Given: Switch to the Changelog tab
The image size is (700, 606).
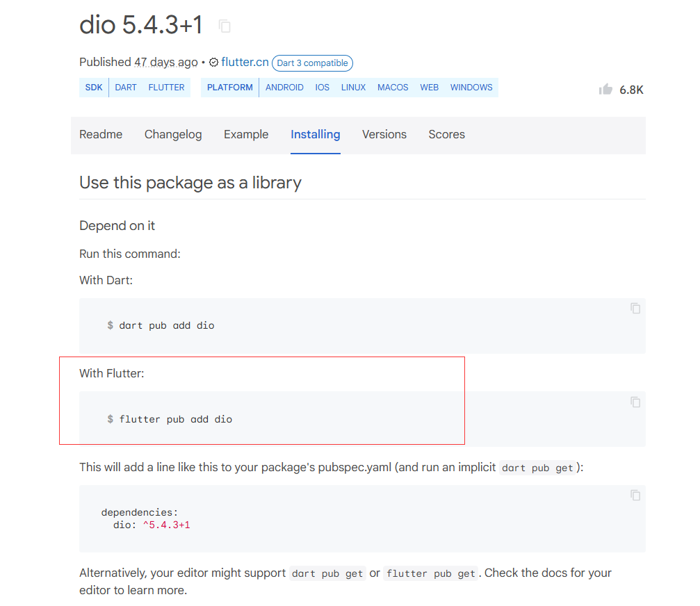Looking at the screenshot, I should 173,134.
